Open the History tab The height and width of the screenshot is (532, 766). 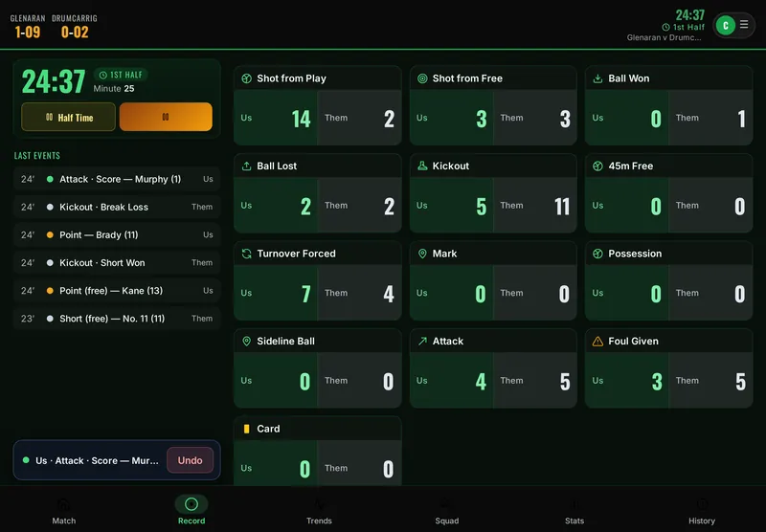(x=702, y=511)
